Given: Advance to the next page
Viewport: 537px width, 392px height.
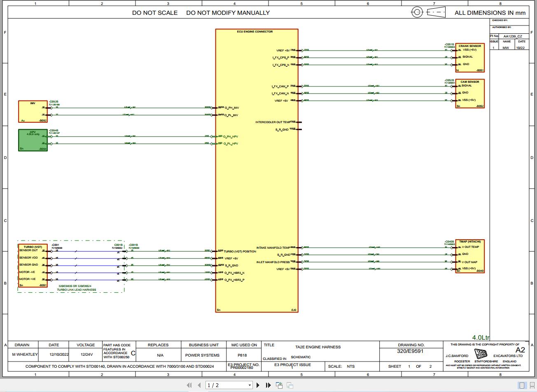Looking at the screenshot, I should (x=258, y=385).
